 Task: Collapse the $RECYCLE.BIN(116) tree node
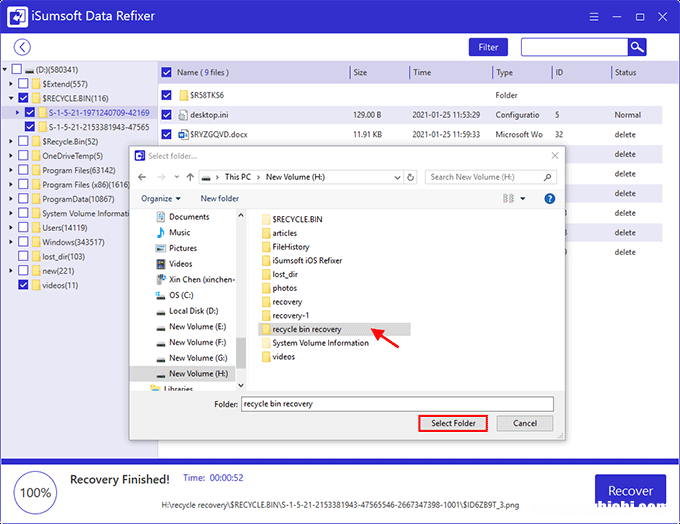click(x=11, y=98)
